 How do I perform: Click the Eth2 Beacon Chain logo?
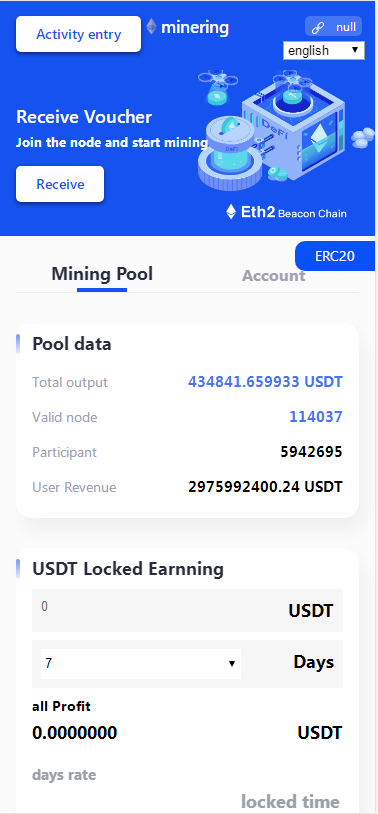287,212
